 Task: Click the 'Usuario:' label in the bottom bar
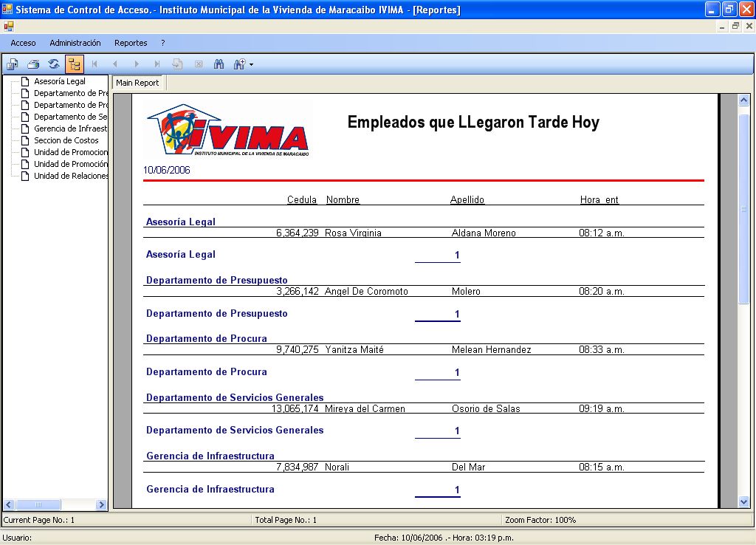(18, 538)
